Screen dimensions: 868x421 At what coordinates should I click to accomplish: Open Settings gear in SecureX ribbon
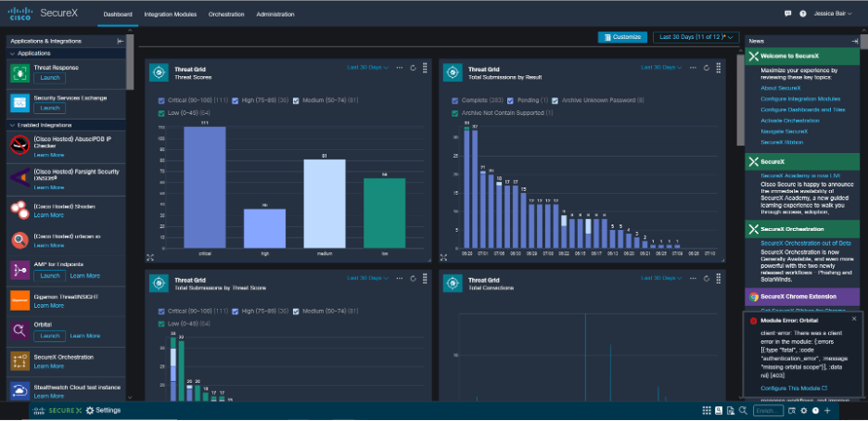click(x=90, y=410)
